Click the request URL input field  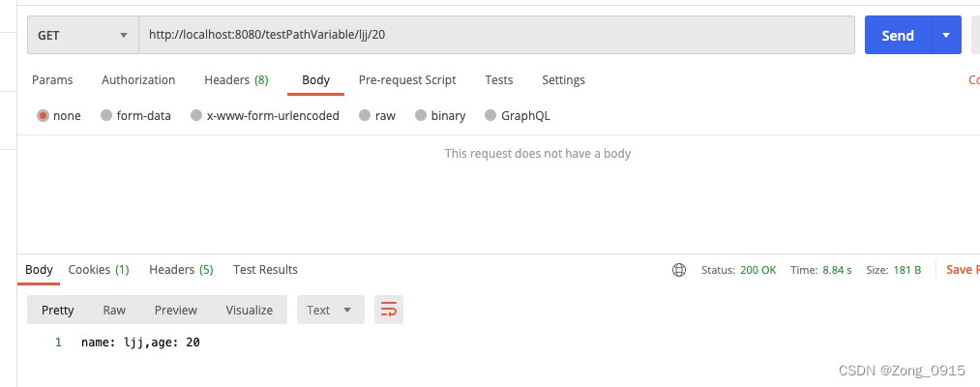tap(497, 35)
